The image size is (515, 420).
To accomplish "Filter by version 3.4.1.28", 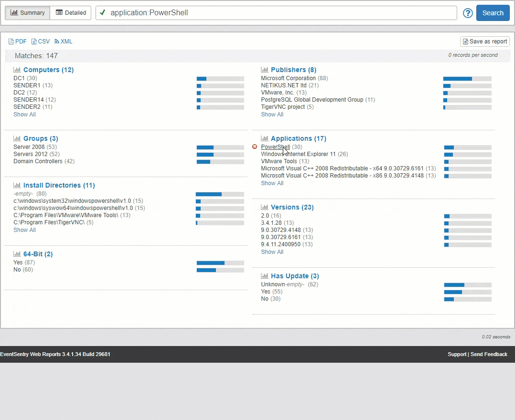I will click(271, 223).
